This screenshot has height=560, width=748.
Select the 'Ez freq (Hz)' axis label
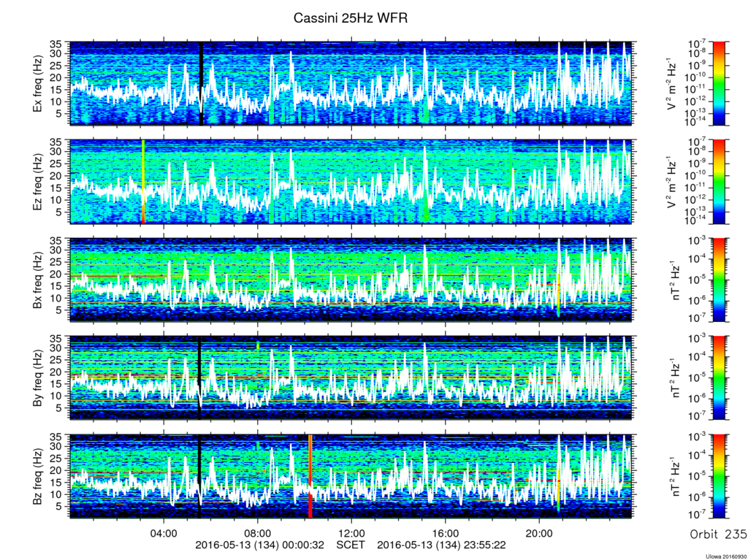[37, 182]
